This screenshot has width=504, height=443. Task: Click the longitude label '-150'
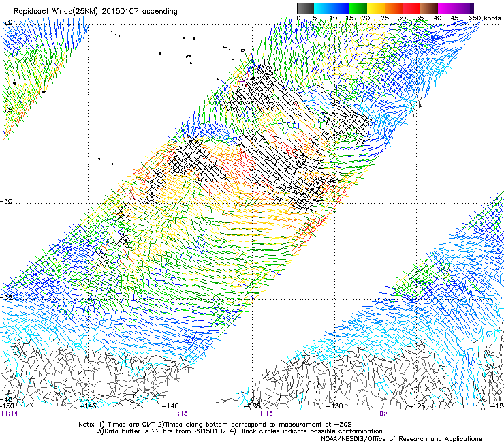(7, 406)
